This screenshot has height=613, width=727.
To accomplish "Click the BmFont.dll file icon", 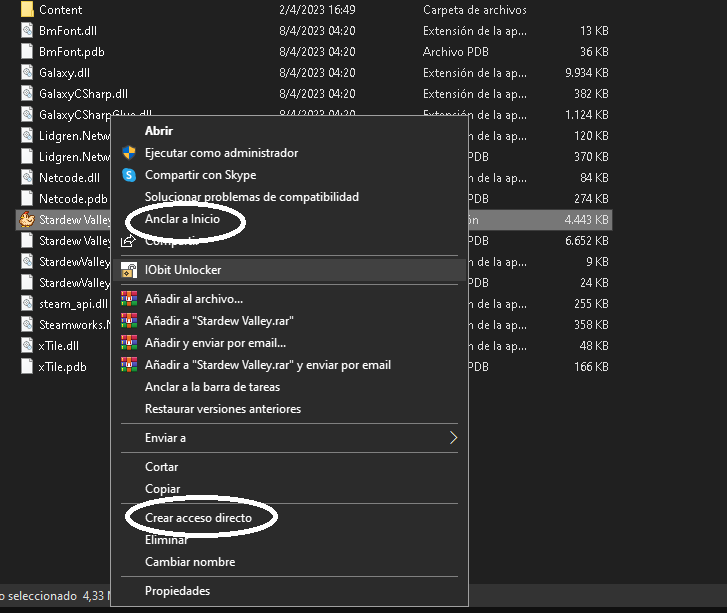I will point(27,31).
